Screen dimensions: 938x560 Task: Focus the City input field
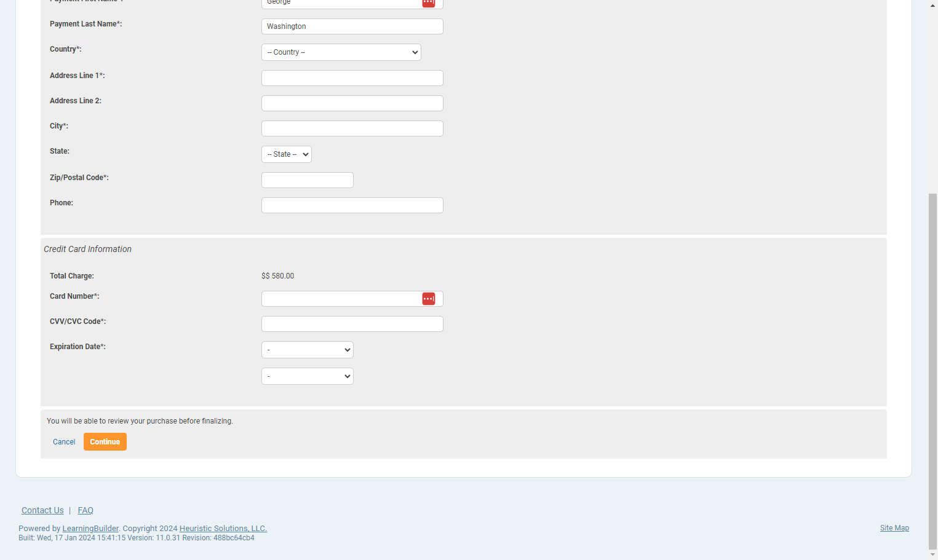pyautogui.click(x=352, y=128)
